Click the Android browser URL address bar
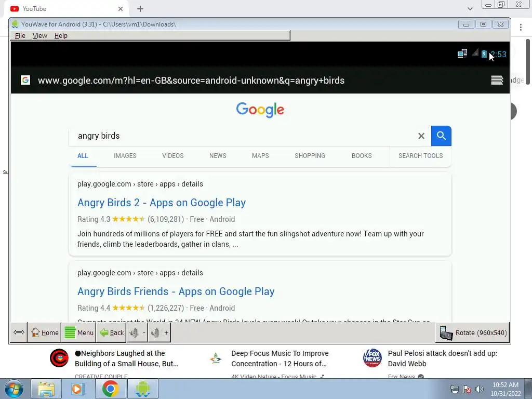The width and height of the screenshot is (532, 399). point(191,81)
